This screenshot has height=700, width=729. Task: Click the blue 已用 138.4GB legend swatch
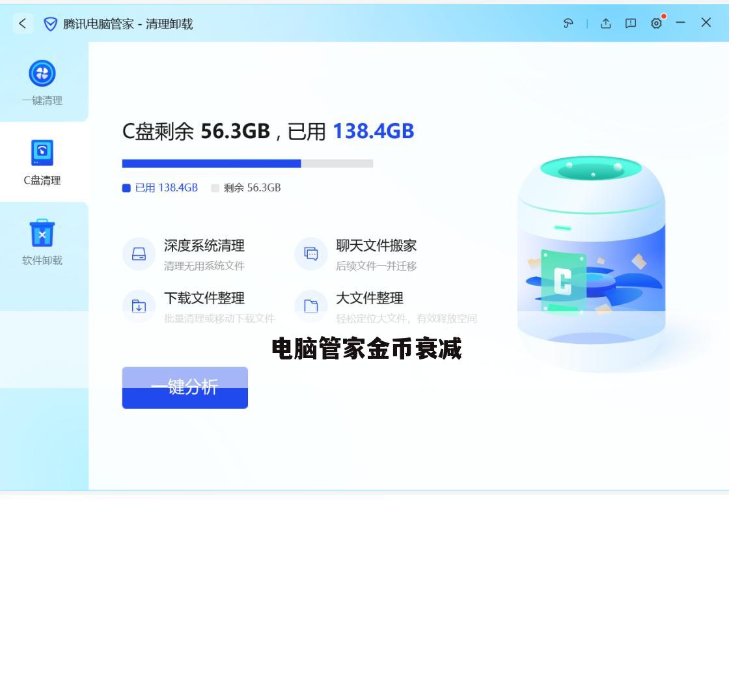point(126,188)
